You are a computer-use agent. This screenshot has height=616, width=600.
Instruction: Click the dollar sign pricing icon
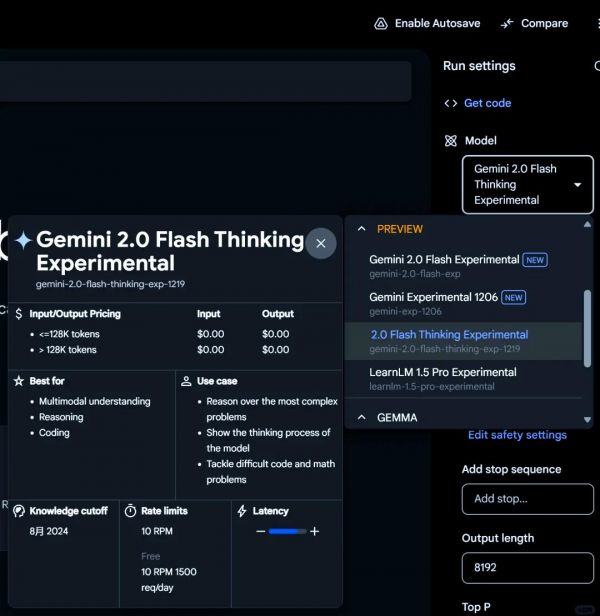(18, 314)
